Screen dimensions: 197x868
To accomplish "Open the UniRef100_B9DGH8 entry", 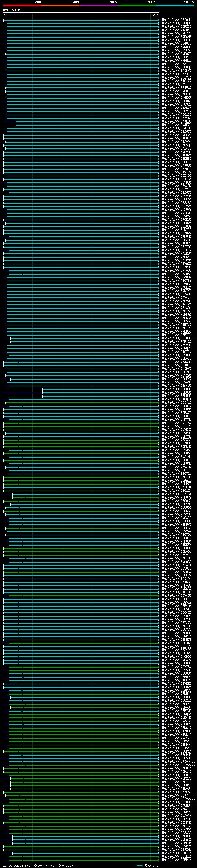I will (x=176, y=37).
